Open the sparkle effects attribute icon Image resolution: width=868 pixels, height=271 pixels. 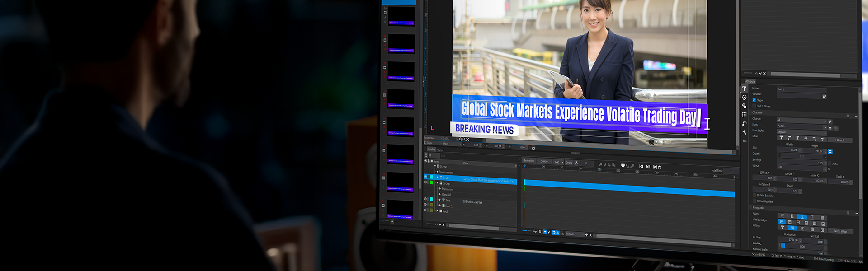[744, 132]
